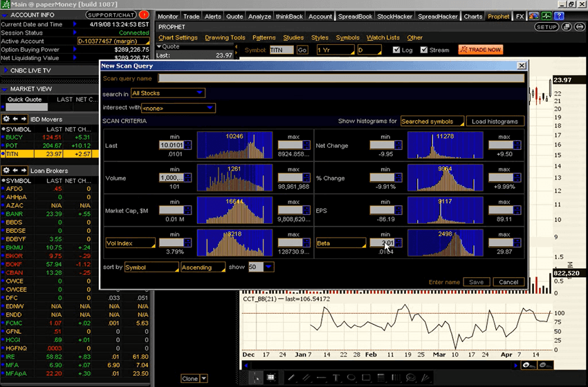Screen dimensions: 588x387
Task: Click the Scan query name field
Action: (341, 78)
